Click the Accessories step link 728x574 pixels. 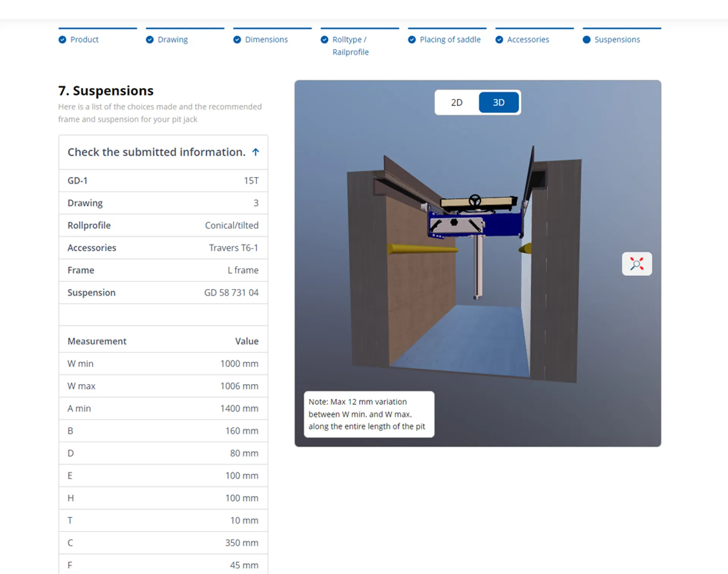tap(528, 40)
